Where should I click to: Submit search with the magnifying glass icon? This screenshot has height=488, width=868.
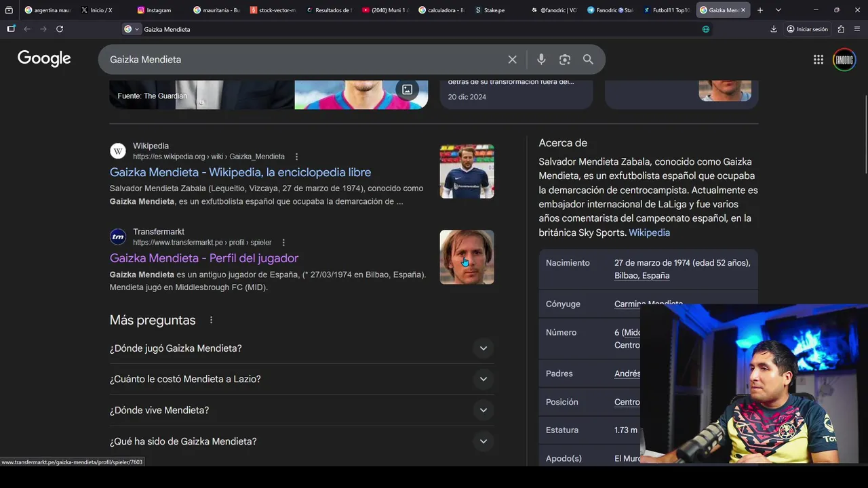pos(588,60)
